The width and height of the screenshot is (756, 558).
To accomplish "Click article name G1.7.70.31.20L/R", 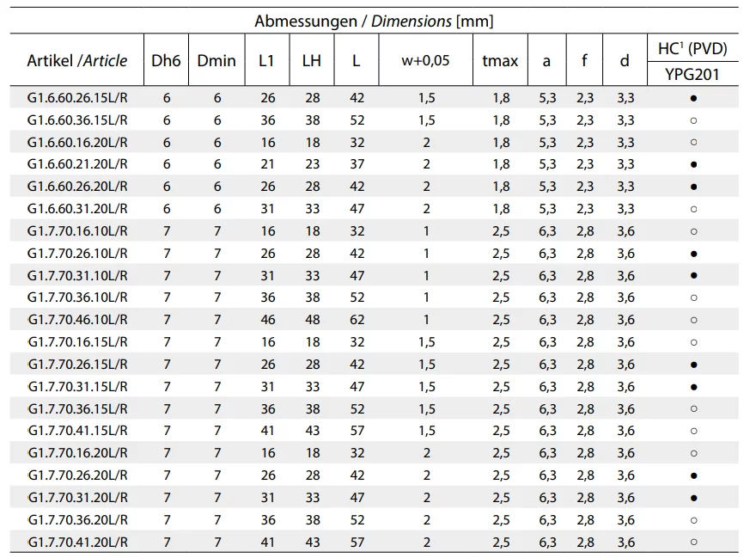I will [x=77, y=498].
